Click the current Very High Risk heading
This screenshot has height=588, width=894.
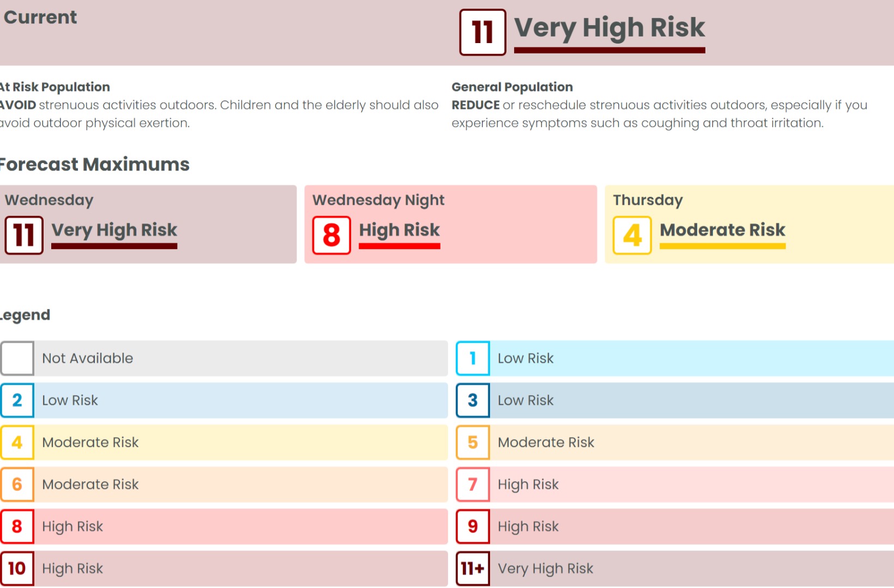pyautogui.click(x=609, y=28)
